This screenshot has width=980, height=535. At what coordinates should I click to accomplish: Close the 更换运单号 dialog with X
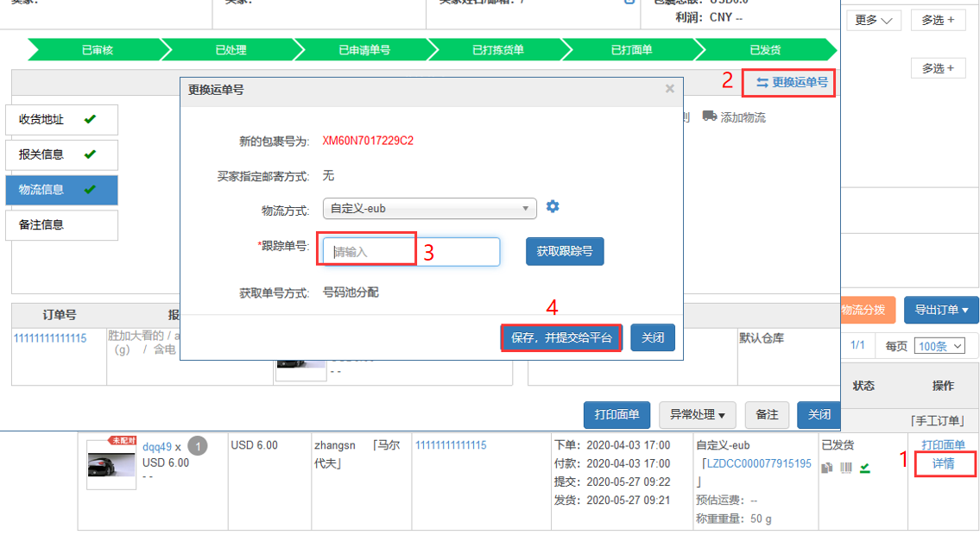pos(669,89)
